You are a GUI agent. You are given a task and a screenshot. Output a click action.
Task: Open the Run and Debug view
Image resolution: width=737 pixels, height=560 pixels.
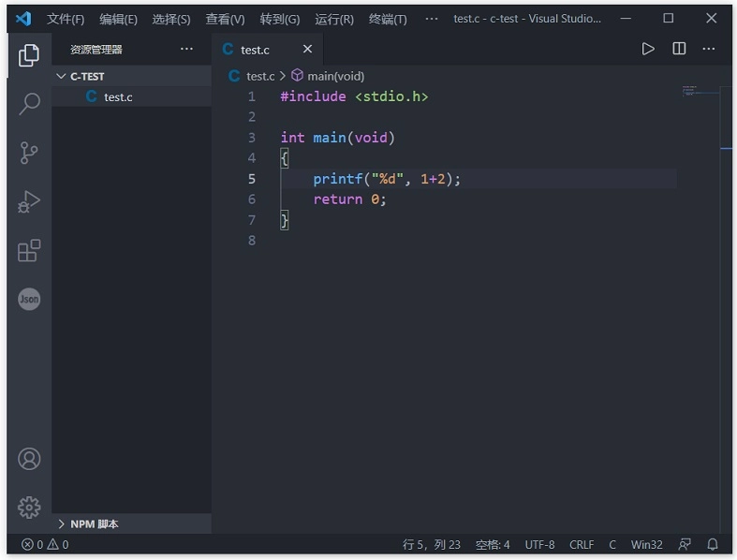click(29, 201)
